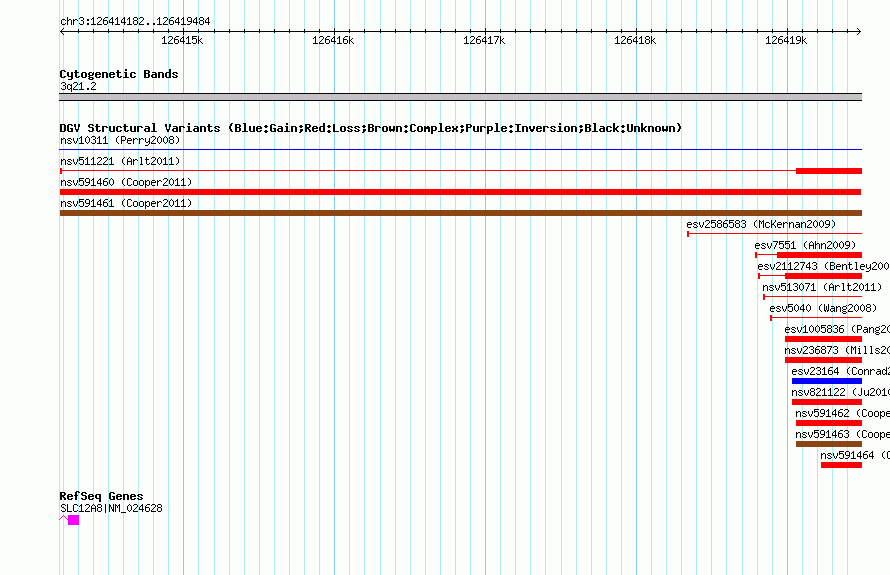The width and height of the screenshot is (890, 575).
Task: Click the thick red block of nsv511221
Action: 829,171
